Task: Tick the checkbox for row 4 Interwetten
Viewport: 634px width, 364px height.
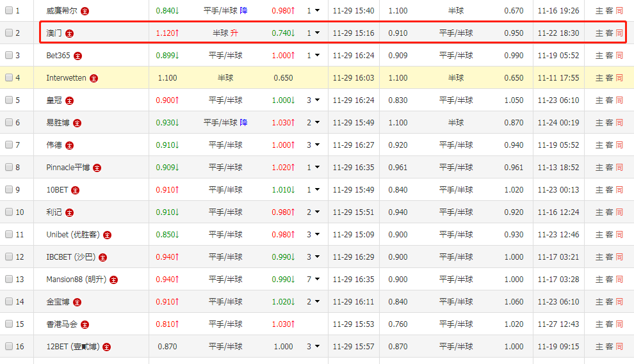Action: pos(9,77)
